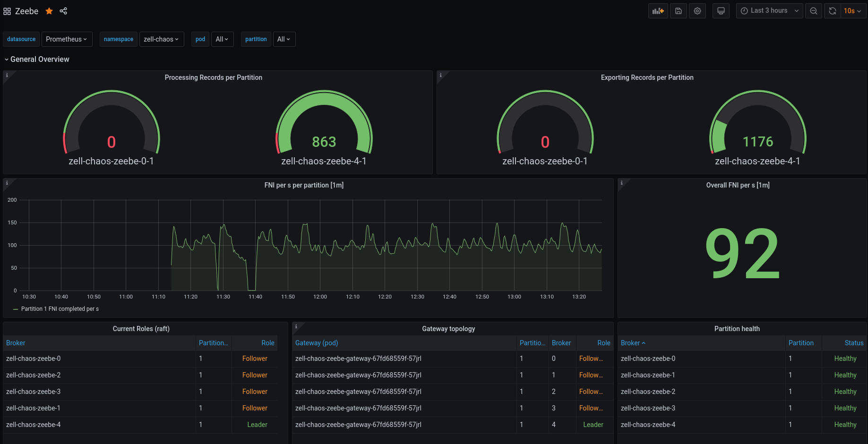Image resolution: width=868 pixels, height=444 pixels.
Task: Open the pod All dropdown
Action: [x=222, y=39]
